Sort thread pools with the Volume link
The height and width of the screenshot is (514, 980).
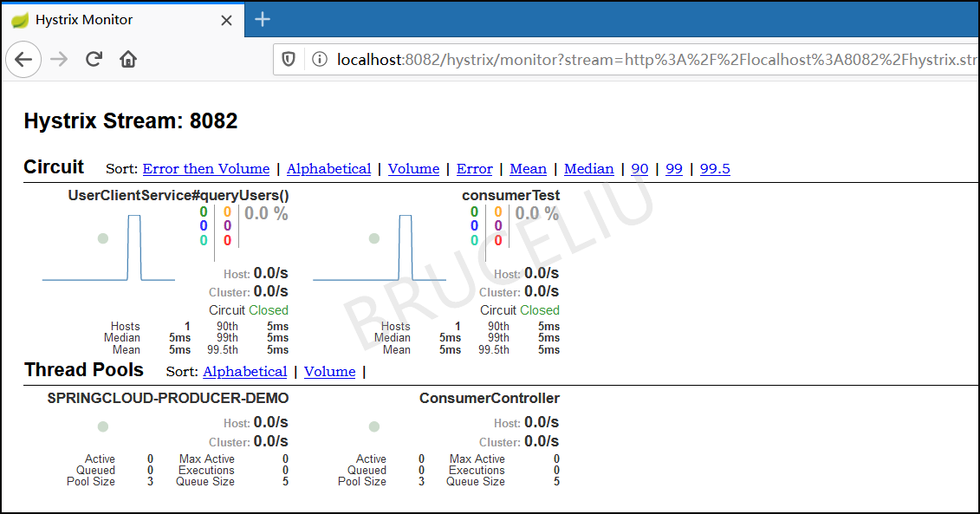[329, 372]
